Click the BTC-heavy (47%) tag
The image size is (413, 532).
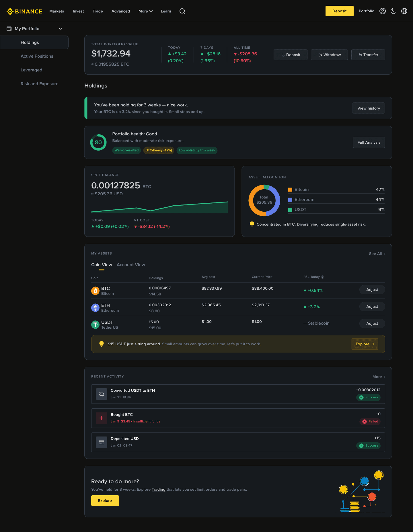[159, 150]
